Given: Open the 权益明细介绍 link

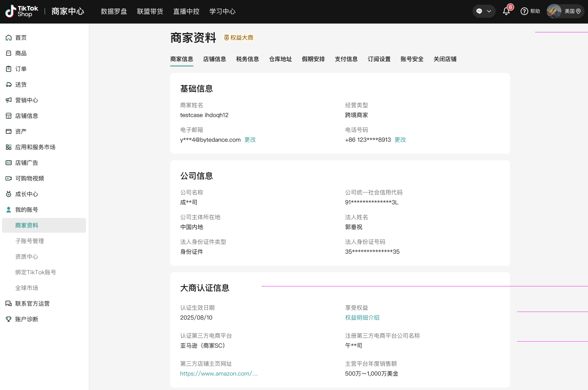Looking at the screenshot, I should 362,317.
